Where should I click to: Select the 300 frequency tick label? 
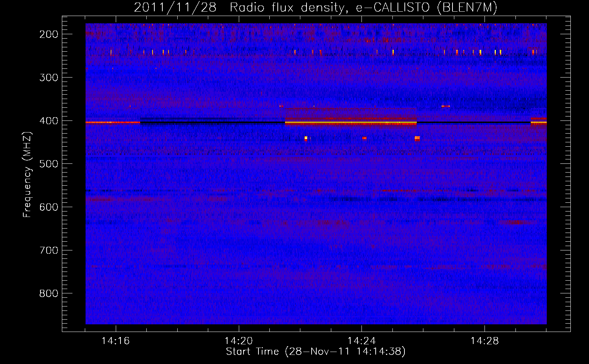49,78
